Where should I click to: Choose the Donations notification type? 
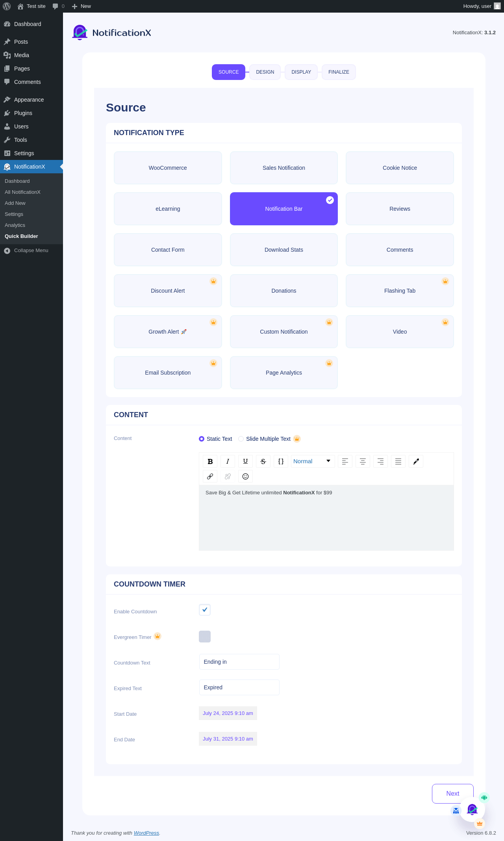click(x=284, y=291)
